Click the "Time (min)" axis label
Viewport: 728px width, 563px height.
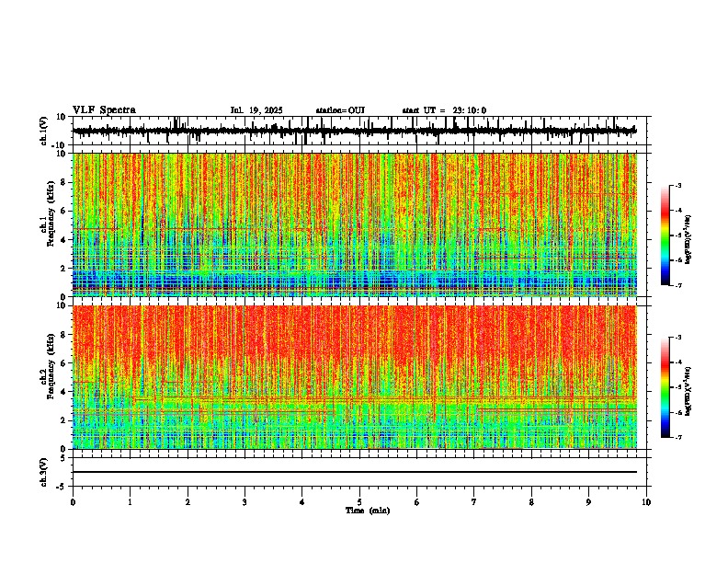click(x=368, y=511)
